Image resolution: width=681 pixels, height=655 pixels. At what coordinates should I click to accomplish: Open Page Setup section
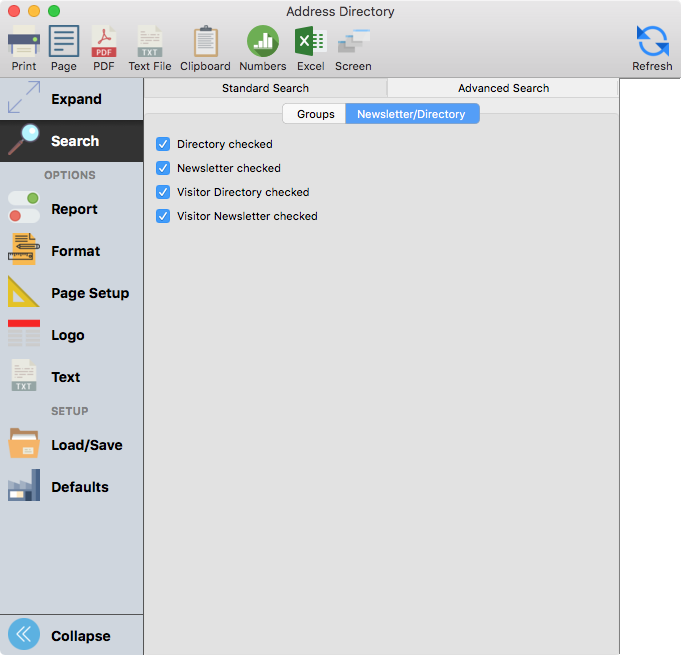71,293
